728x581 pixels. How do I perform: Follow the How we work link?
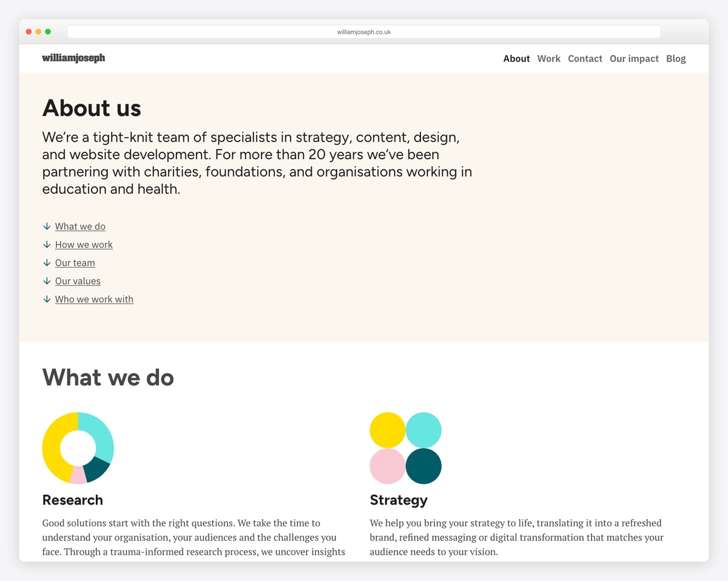pos(84,245)
